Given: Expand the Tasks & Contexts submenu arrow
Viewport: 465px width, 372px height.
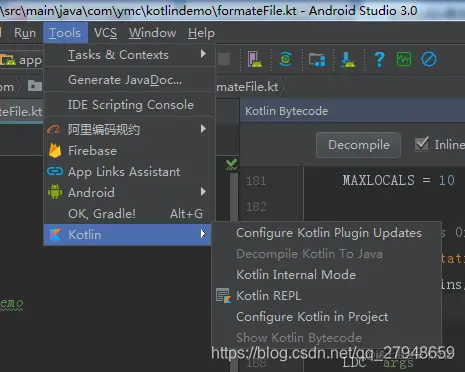Looking at the screenshot, I should tap(203, 54).
